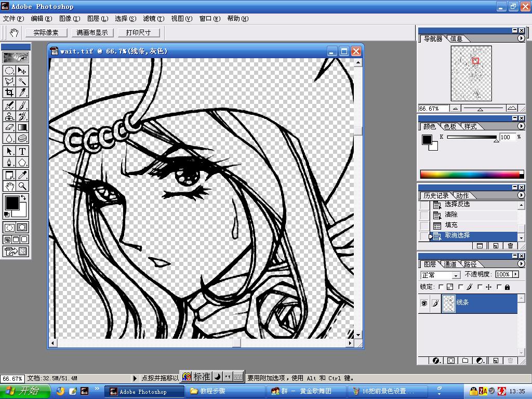Select the Gradient tool

pos(22,127)
